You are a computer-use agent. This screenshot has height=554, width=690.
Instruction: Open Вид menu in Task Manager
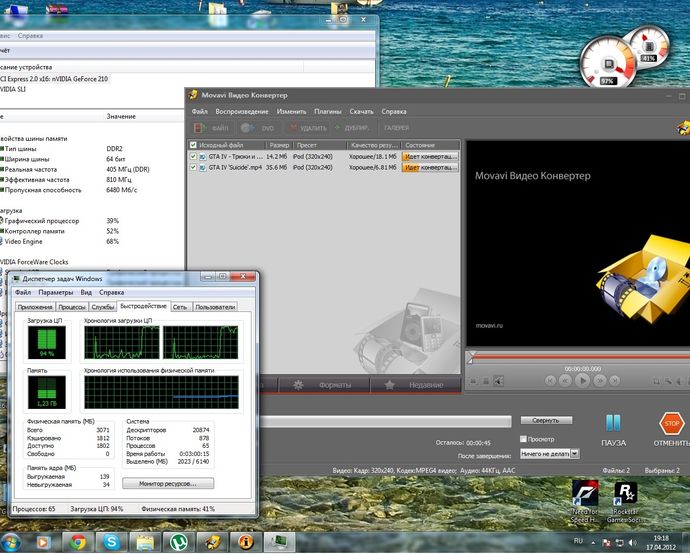[x=86, y=292]
